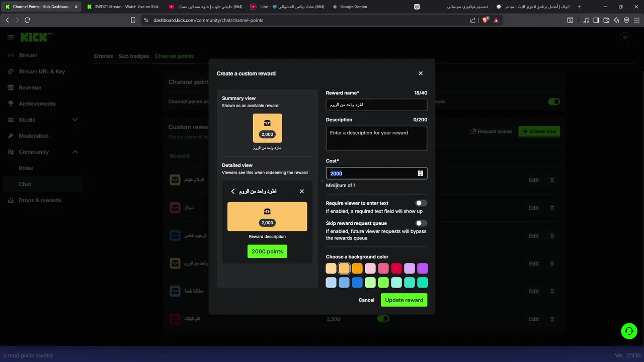Open the green support chat bubble
This screenshot has width=644, height=362.
tap(629, 331)
